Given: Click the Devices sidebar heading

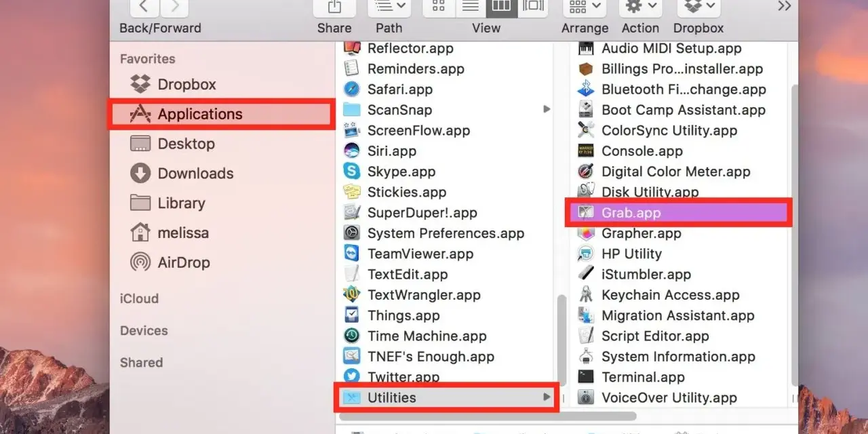Looking at the screenshot, I should (144, 331).
